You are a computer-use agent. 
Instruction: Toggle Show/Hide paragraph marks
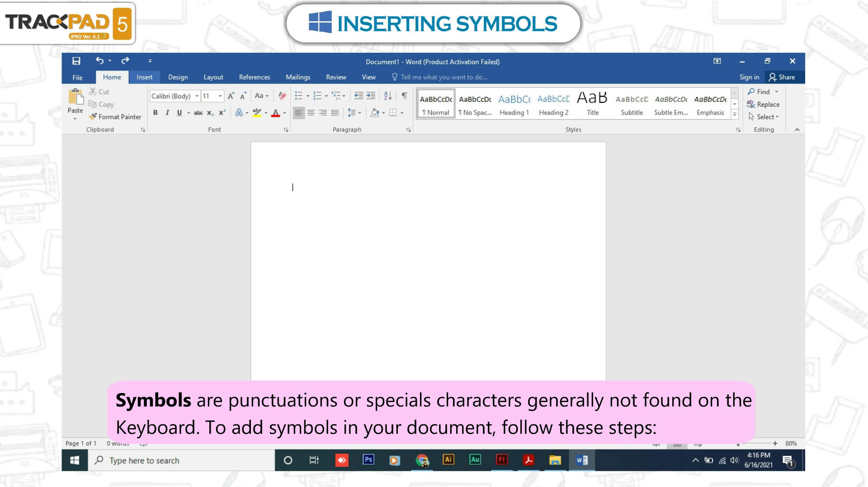pos(404,96)
